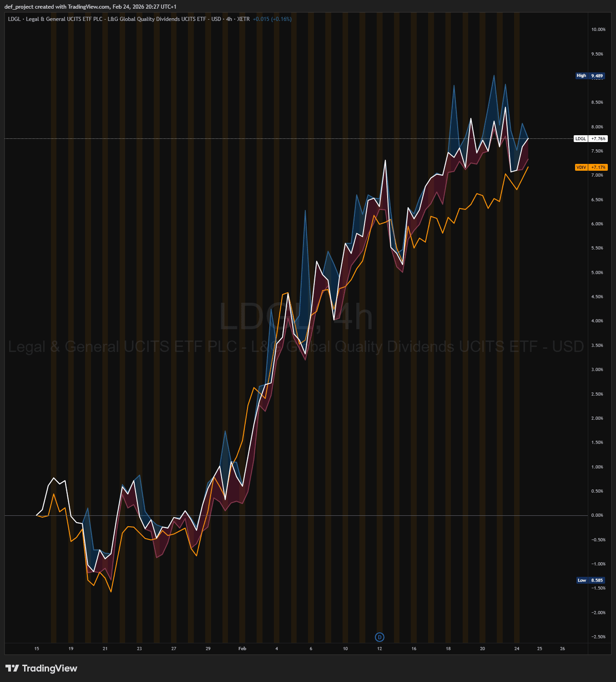Click the +0.015 (+0.16%) change value

[272, 19]
